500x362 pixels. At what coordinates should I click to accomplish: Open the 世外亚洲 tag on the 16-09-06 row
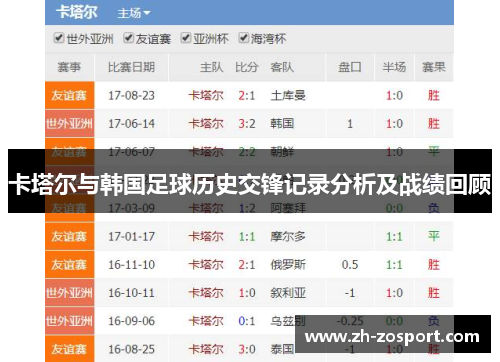[69, 321]
